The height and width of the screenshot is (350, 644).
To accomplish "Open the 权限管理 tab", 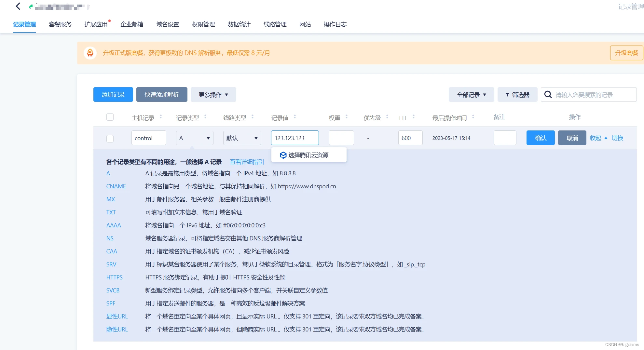I will tap(203, 24).
